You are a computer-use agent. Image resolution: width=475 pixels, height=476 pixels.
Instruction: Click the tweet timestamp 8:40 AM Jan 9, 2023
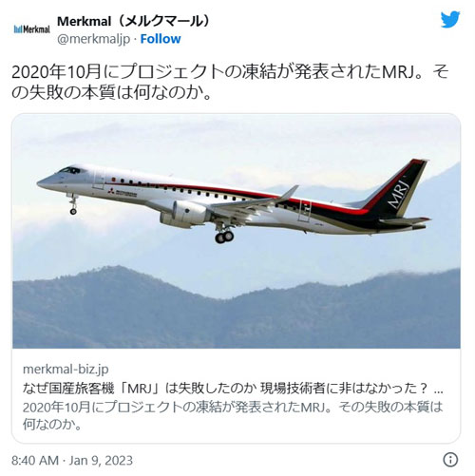tap(72, 460)
